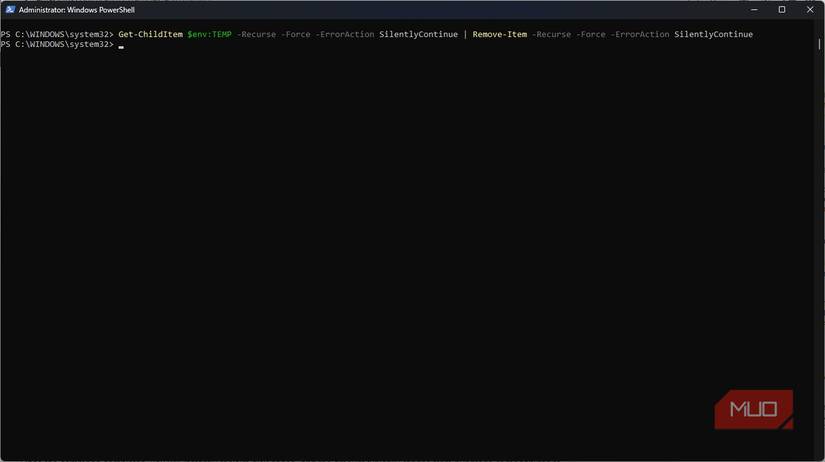Click the first PS C:\WINDOWS\system32> prompt
825x462 pixels.
click(57, 34)
